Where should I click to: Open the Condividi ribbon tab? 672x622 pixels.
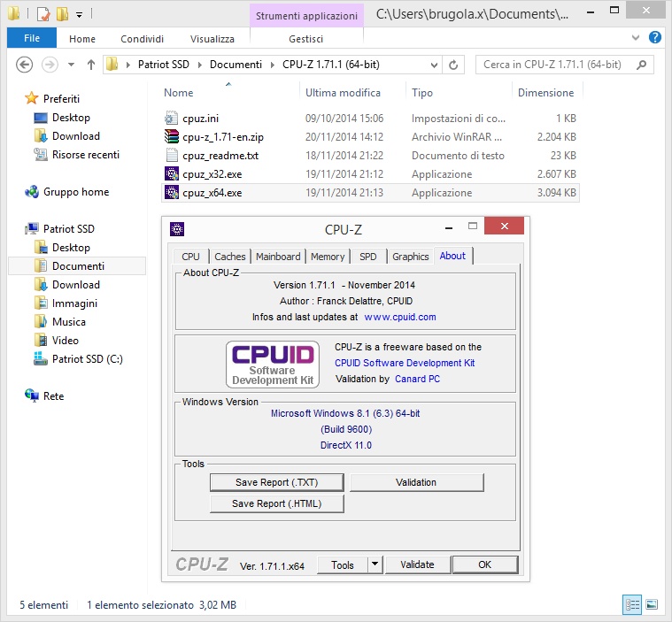143,39
